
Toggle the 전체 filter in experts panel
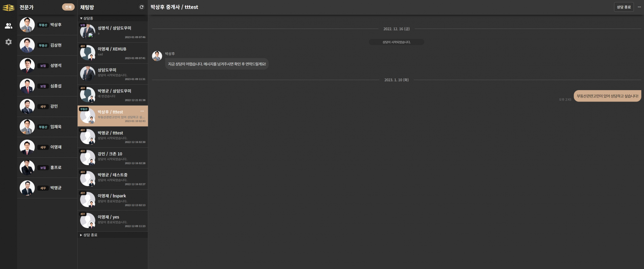point(68,7)
